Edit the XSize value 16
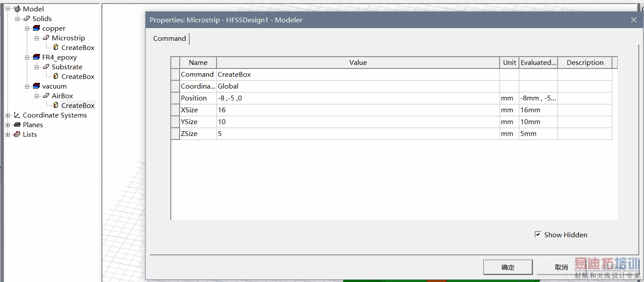The width and height of the screenshot is (644, 282). (358, 110)
